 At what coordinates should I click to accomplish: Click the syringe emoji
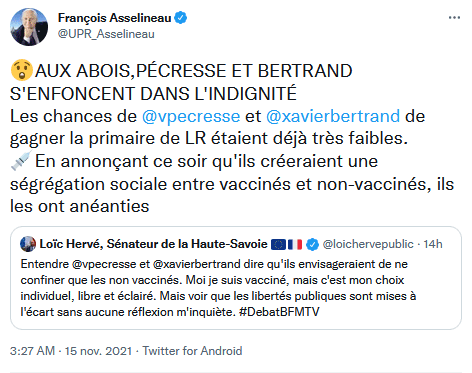(21, 161)
